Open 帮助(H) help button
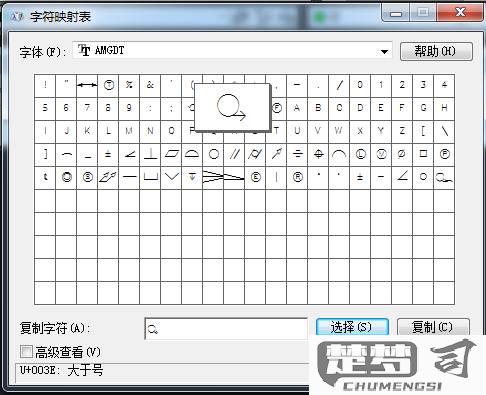 [x=436, y=51]
